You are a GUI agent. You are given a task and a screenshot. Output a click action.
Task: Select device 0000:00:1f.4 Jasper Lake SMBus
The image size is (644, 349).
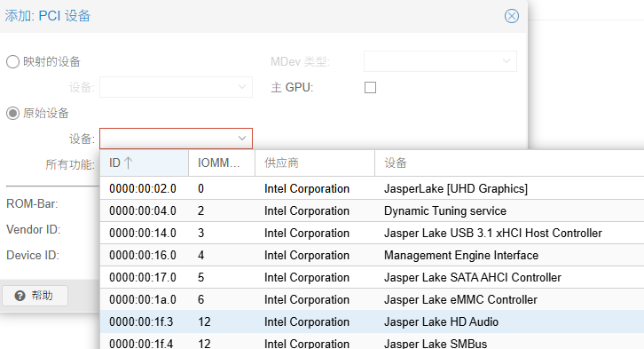tap(372, 342)
